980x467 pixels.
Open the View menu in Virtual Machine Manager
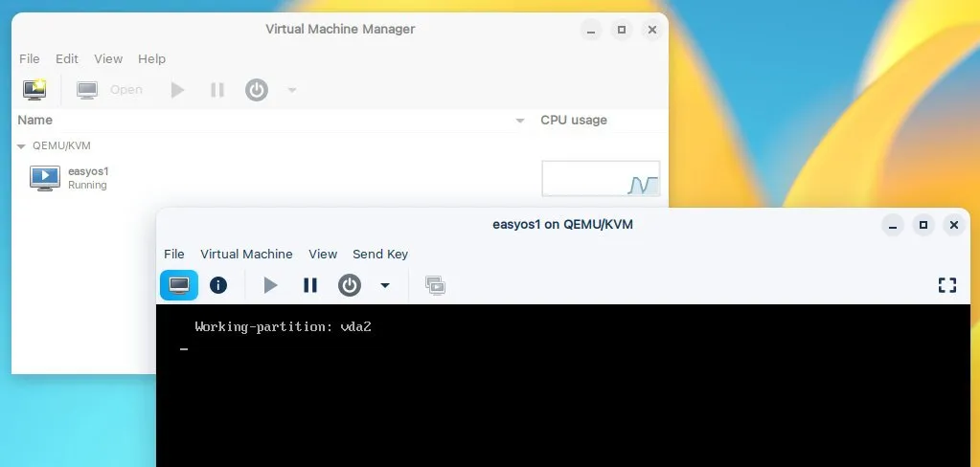[108, 58]
